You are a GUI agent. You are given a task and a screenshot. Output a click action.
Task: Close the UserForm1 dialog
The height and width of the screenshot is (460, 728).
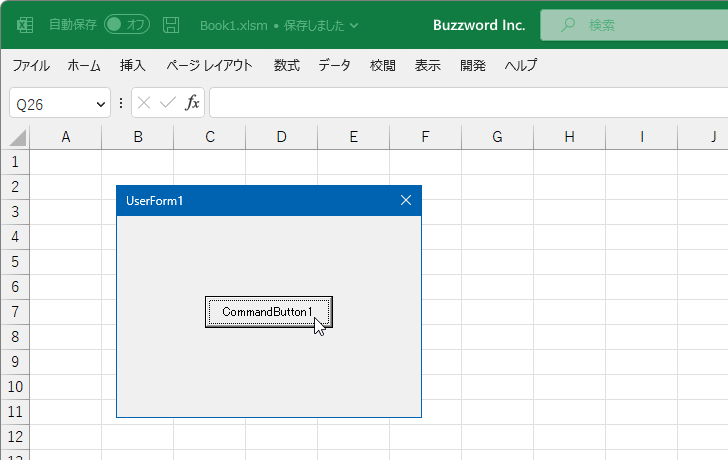coord(406,200)
